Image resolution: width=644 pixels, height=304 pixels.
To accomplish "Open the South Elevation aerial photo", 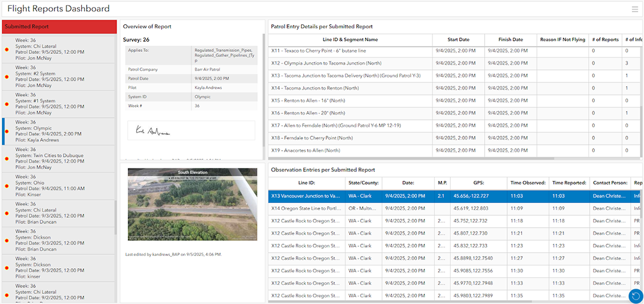I will pyautogui.click(x=192, y=204).
